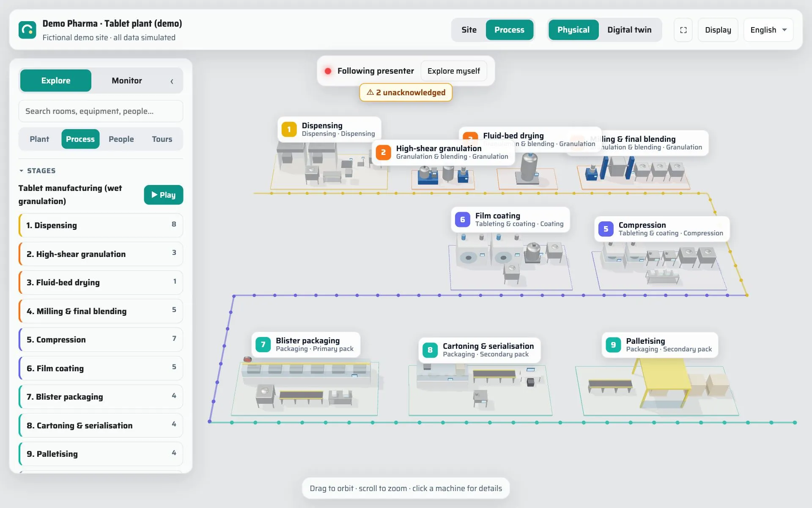Select 7. Blister packaging stage row
The image size is (812, 508).
pos(101,397)
